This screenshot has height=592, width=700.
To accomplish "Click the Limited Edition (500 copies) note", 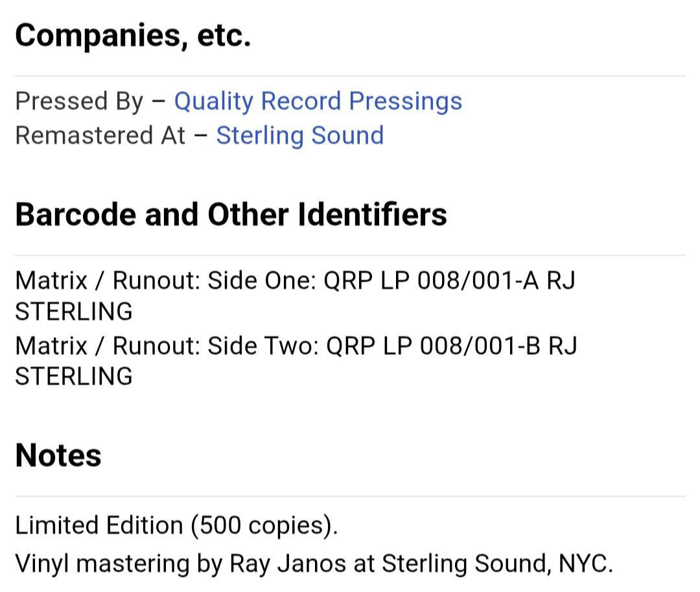I will [176, 525].
